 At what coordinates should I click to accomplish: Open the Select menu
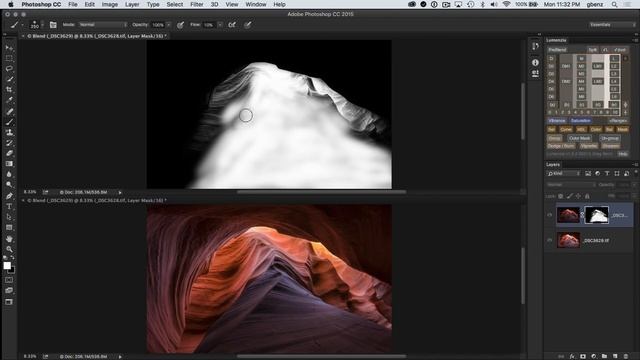click(x=175, y=4)
